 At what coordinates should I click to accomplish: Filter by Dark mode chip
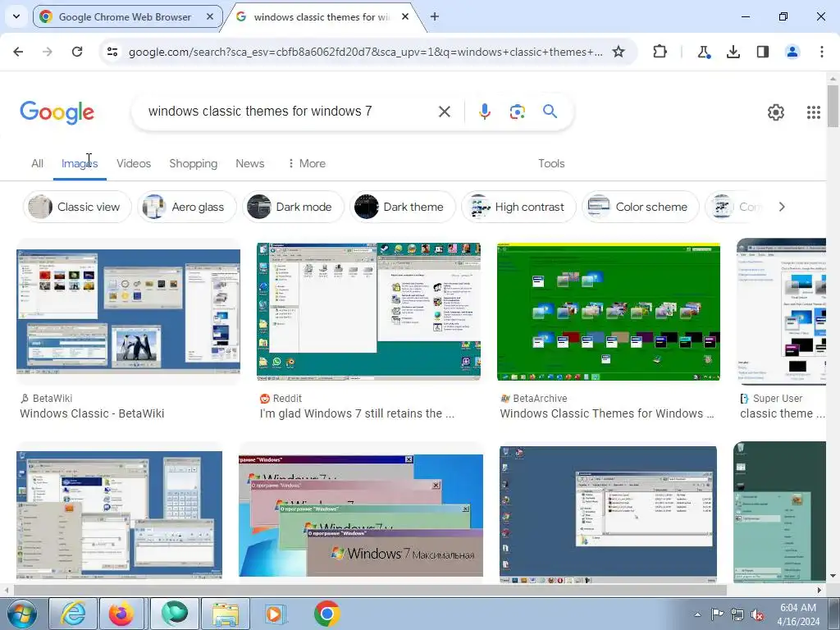[293, 207]
